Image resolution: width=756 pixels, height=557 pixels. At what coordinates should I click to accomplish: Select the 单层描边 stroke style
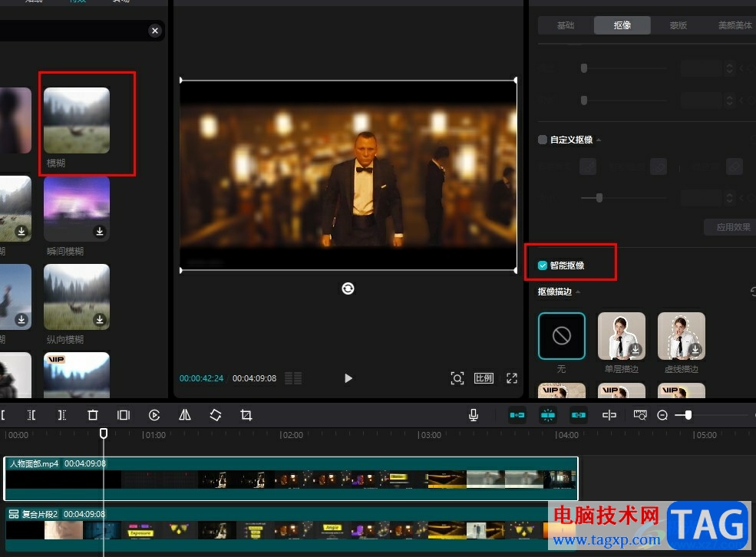coord(622,336)
